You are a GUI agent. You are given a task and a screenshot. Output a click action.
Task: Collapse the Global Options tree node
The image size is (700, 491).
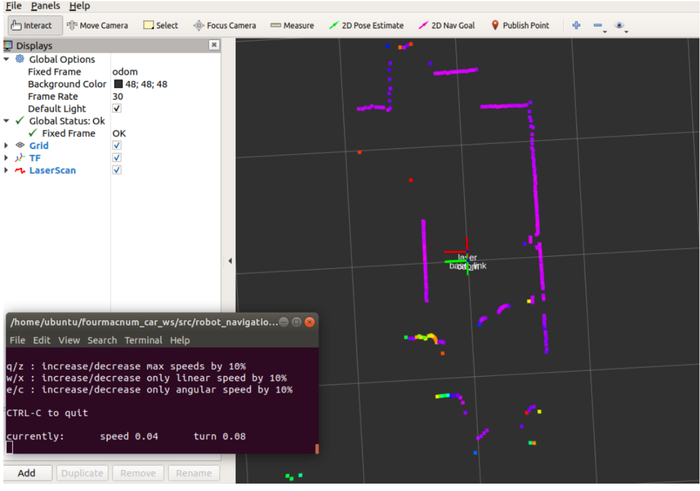click(6, 59)
